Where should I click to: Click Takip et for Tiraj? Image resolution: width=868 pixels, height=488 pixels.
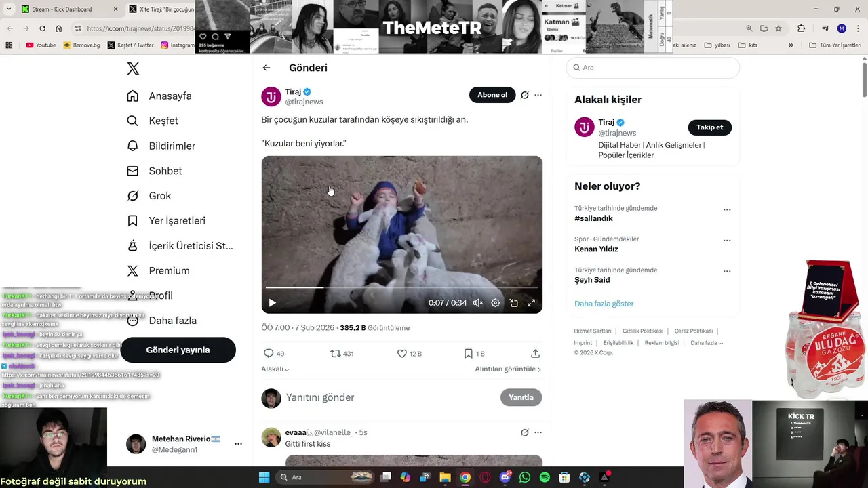pos(709,127)
